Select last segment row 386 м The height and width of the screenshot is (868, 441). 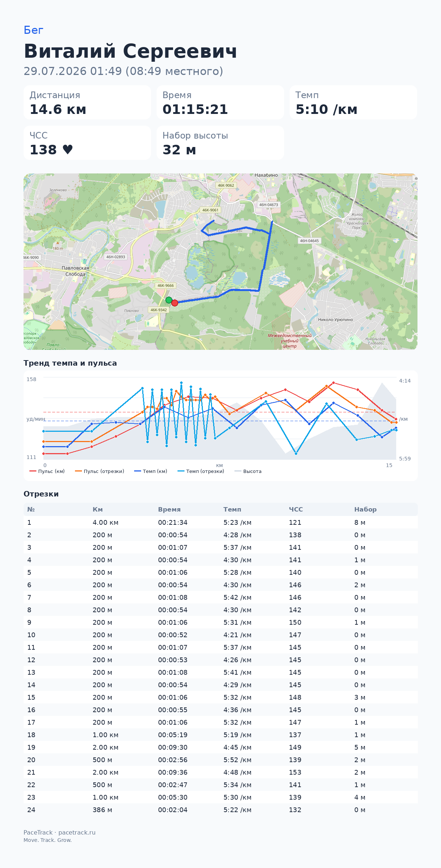pos(220,810)
